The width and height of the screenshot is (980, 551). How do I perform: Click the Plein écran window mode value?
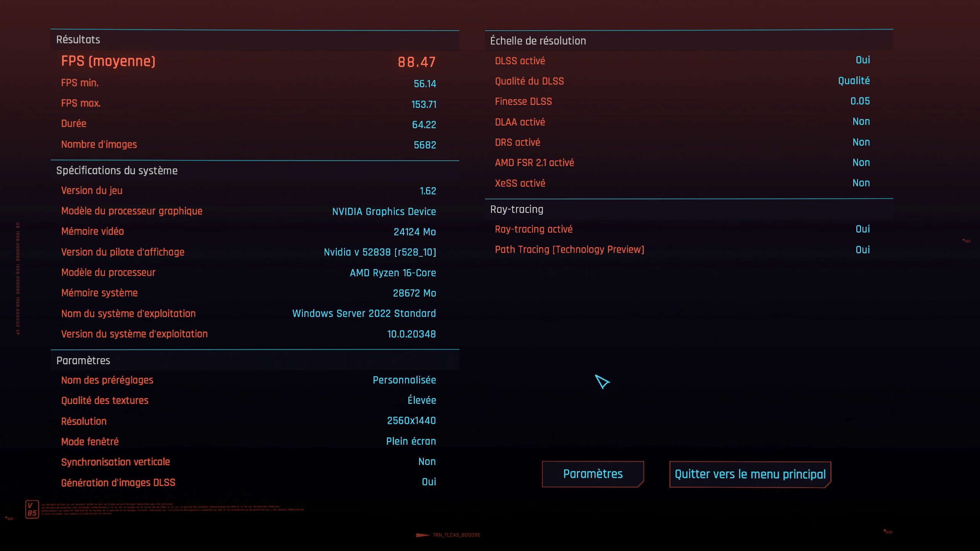(411, 441)
